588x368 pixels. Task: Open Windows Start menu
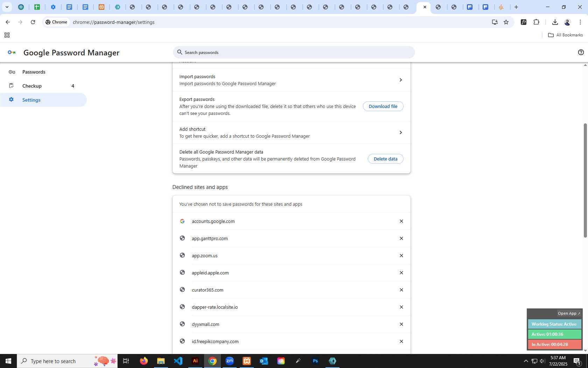(8, 361)
